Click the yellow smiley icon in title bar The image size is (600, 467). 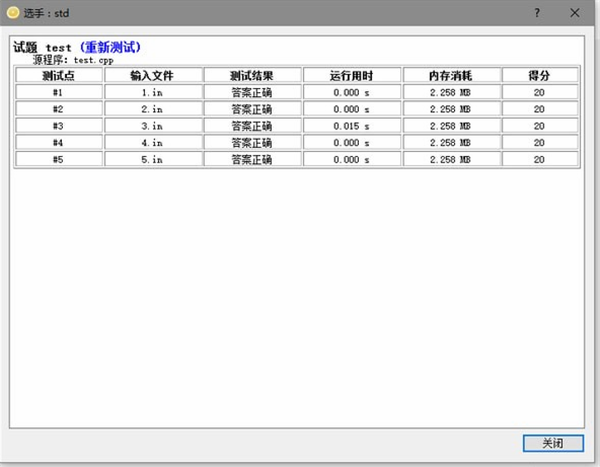pyautogui.click(x=13, y=13)
